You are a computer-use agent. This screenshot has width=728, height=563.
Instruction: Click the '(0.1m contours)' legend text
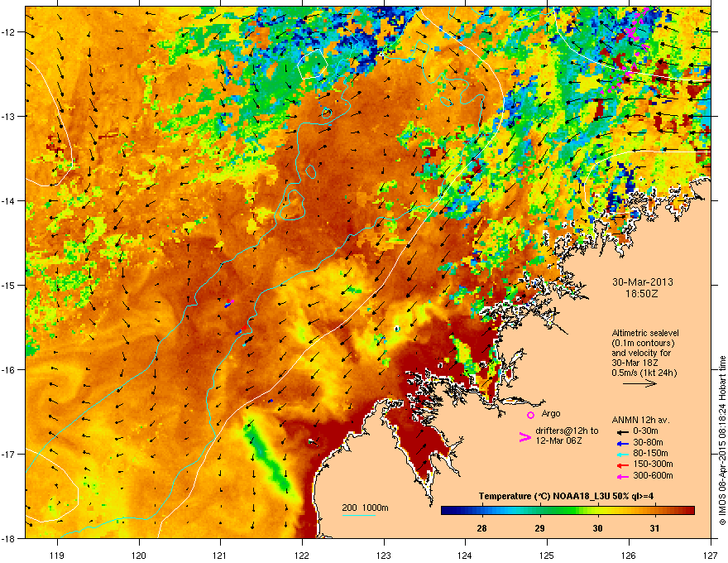pos(643,343)
